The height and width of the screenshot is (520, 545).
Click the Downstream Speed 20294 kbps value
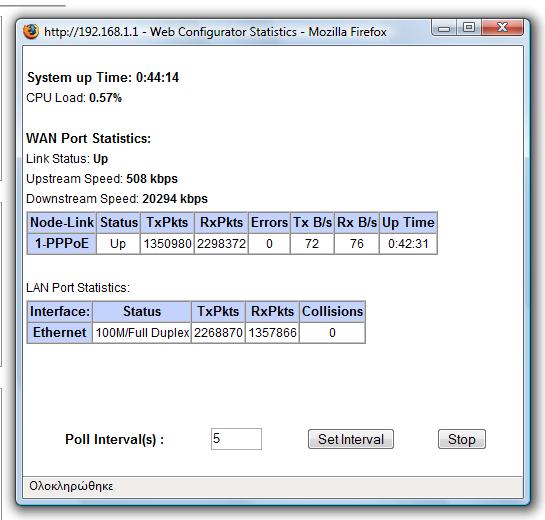tap(175, 199)
